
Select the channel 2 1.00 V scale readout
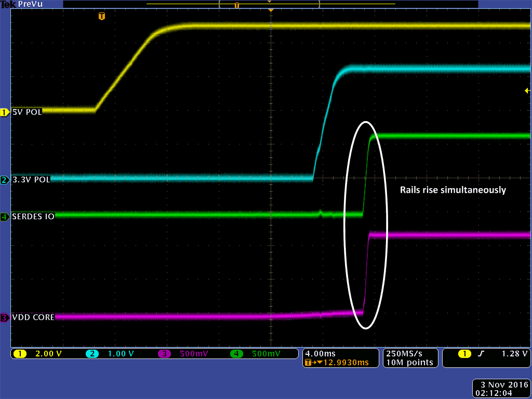[120, 354]
